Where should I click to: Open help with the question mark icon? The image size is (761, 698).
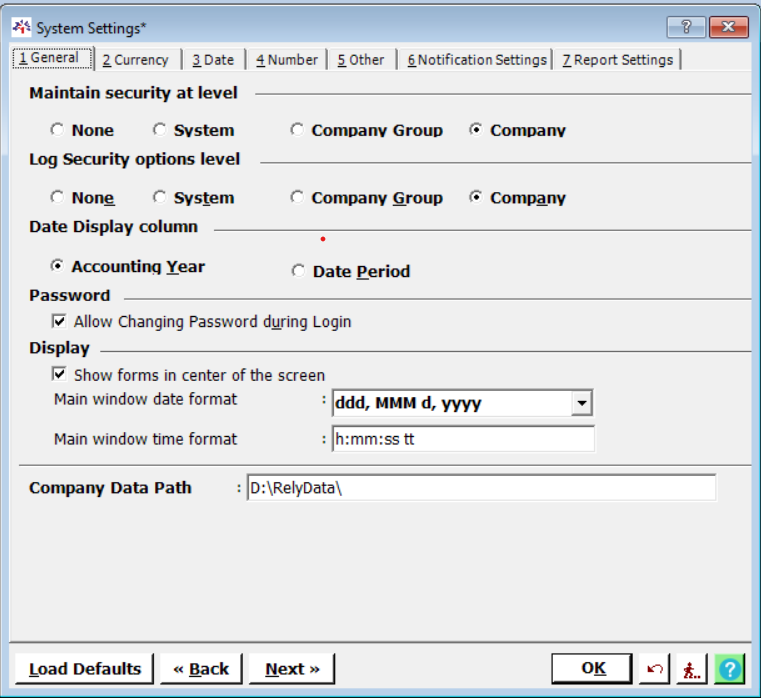[729, 669]
